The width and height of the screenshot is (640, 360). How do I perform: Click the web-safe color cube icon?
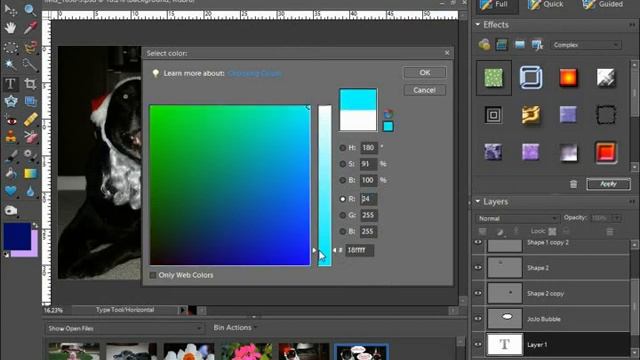pos(388,114)
